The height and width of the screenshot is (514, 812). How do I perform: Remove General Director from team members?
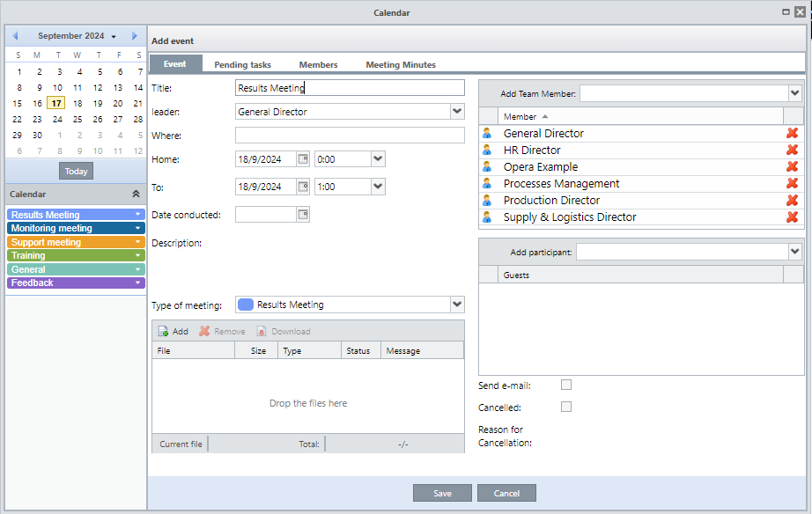(792, 133)
